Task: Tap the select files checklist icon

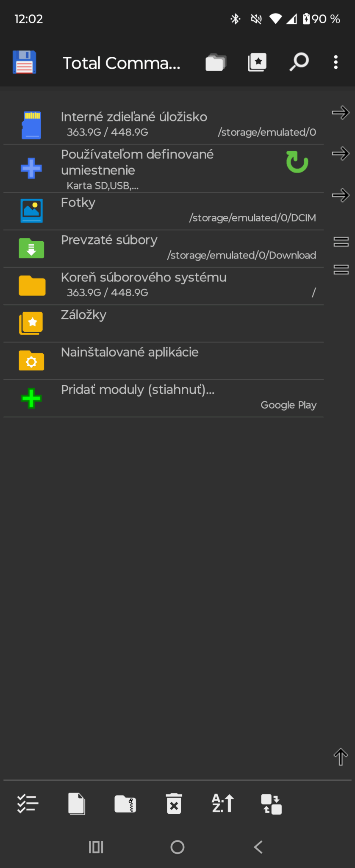Action: [28, 803]
